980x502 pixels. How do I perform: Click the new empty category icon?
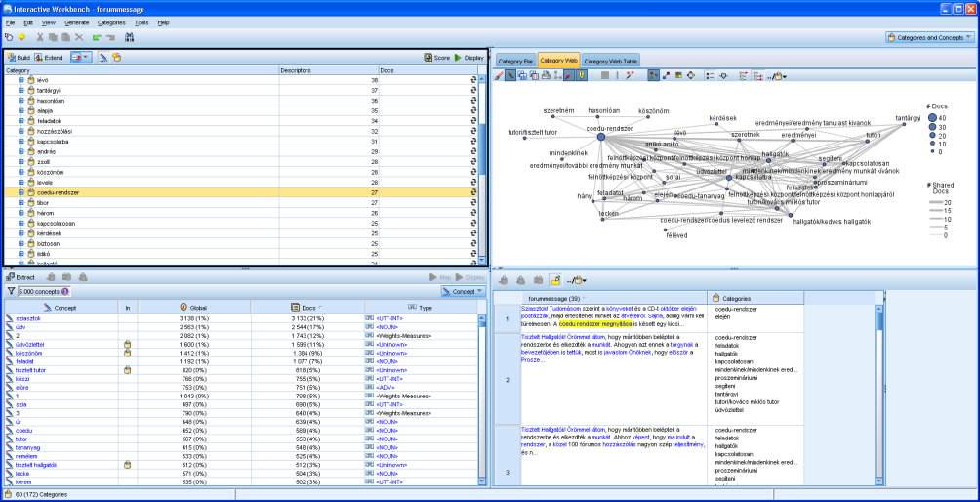[x=116, y=57]
